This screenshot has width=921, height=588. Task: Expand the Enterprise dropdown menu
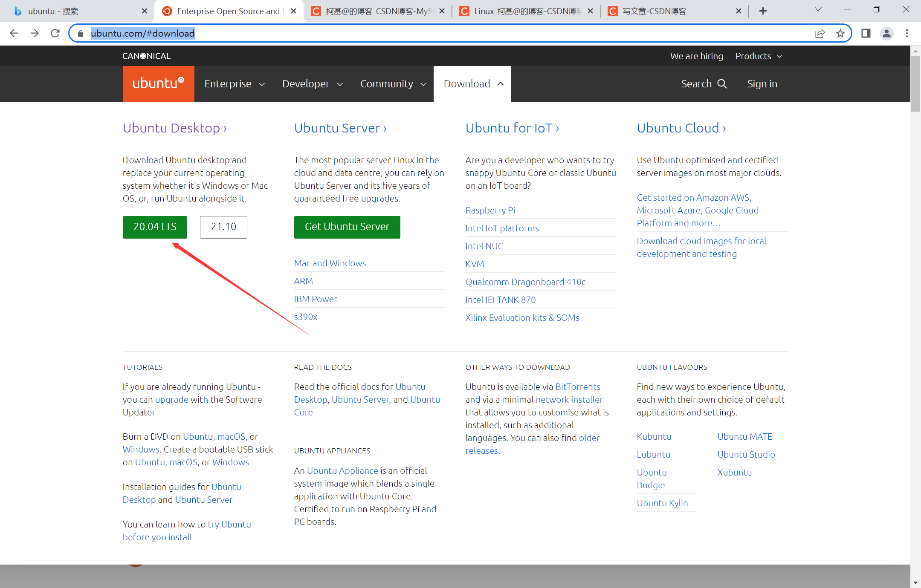tap(235, 84)
